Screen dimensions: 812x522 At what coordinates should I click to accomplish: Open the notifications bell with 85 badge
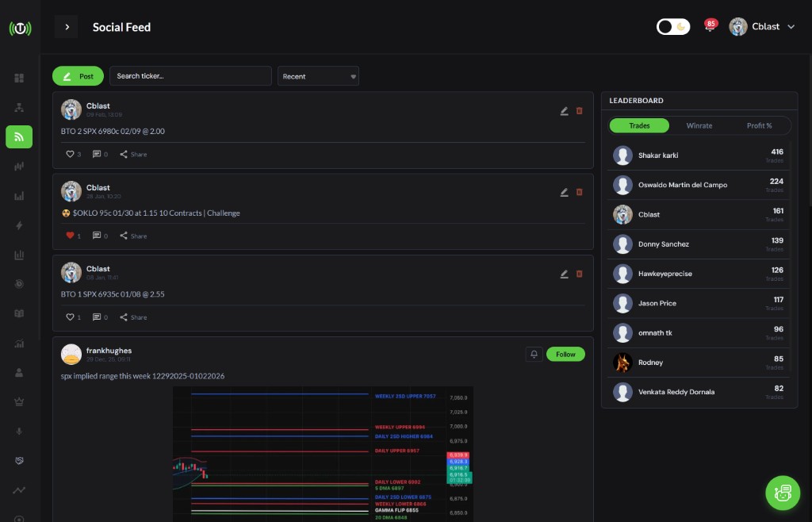click(709, 28)
